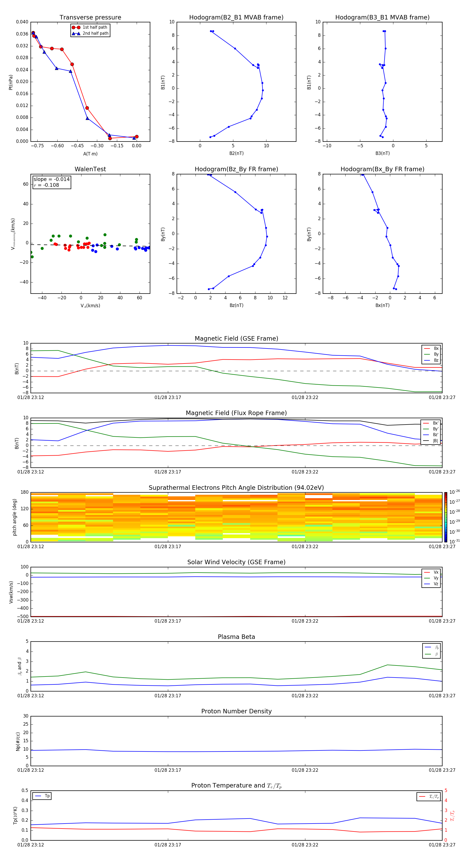Click the "Magnetic Field (GSE Frame)" title

236,339
